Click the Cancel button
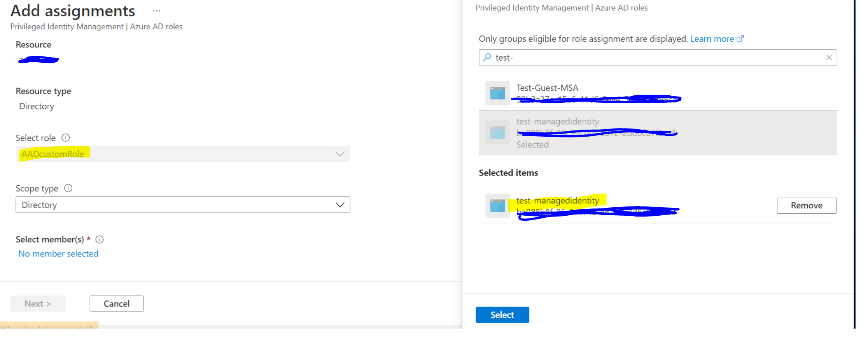 click(x=117, y=304)
